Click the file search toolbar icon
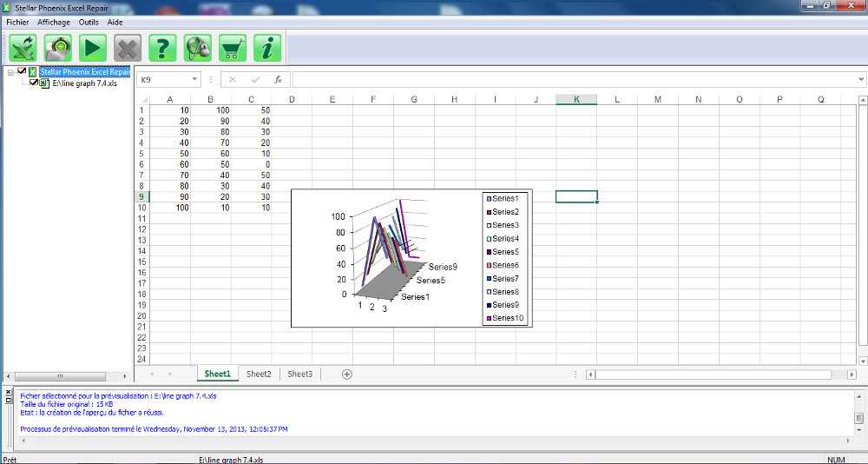Image resolution: width=868 pixels, height=464 pixels. pyautogui.click(x=59, y=47)
